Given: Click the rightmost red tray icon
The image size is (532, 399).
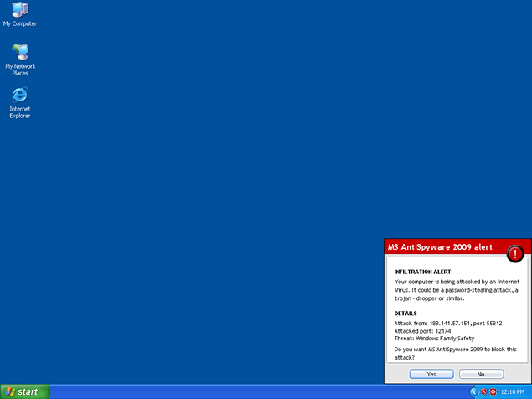Looking at the screenshot, I should click(493, 391).
